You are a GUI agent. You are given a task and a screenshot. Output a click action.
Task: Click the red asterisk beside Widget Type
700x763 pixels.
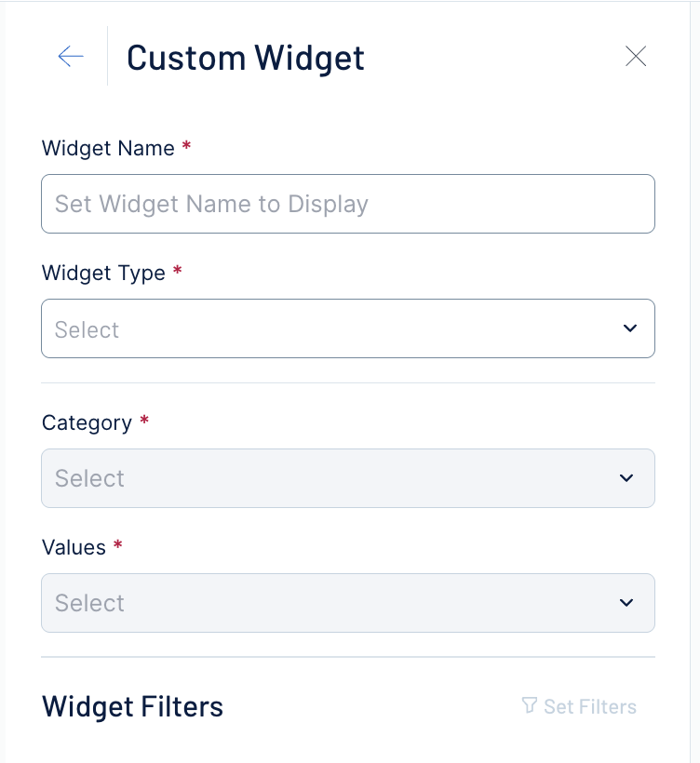(x=178, y=272)
